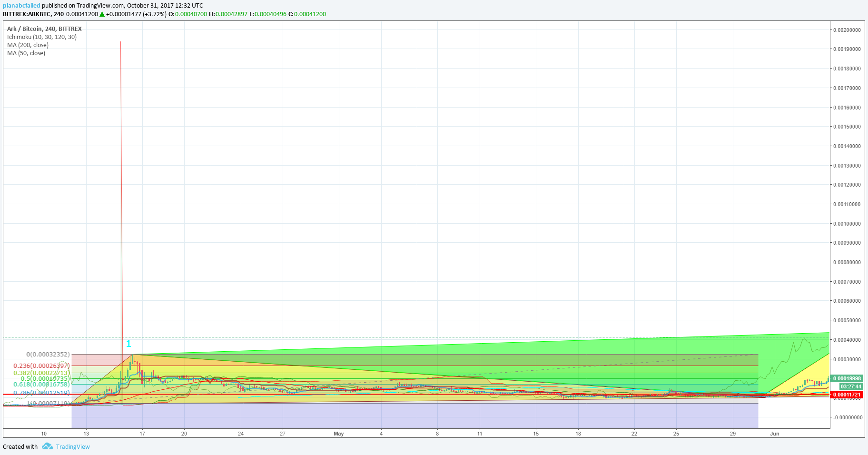Select the Ark / Bitcoin, 240, BITTREX legend
This screenshot has width=868, height=455.
[x=44, y=29]
